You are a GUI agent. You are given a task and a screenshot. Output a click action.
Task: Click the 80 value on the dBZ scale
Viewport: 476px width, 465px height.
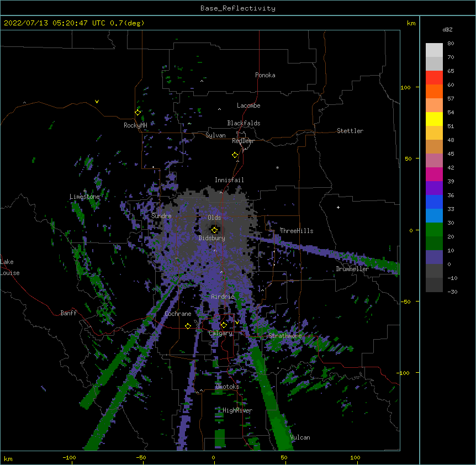(451, 44)
